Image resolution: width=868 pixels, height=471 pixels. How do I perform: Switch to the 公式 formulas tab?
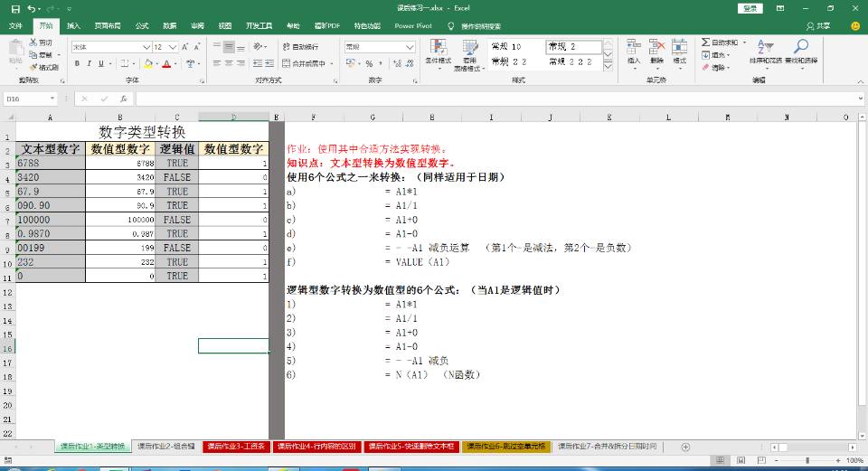[142, 26]
